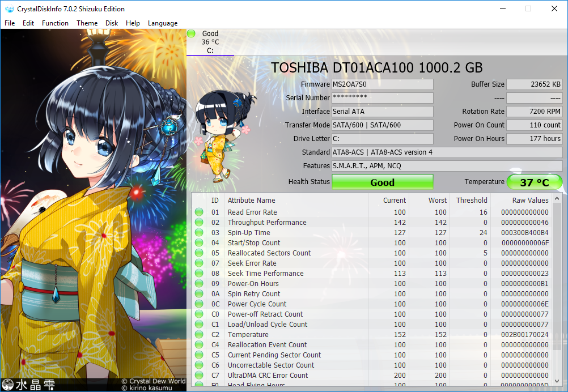This screenshot has width=568, height=392.
Task: Click the status icon for Start/Stop Count
Action: pos(199,242)
